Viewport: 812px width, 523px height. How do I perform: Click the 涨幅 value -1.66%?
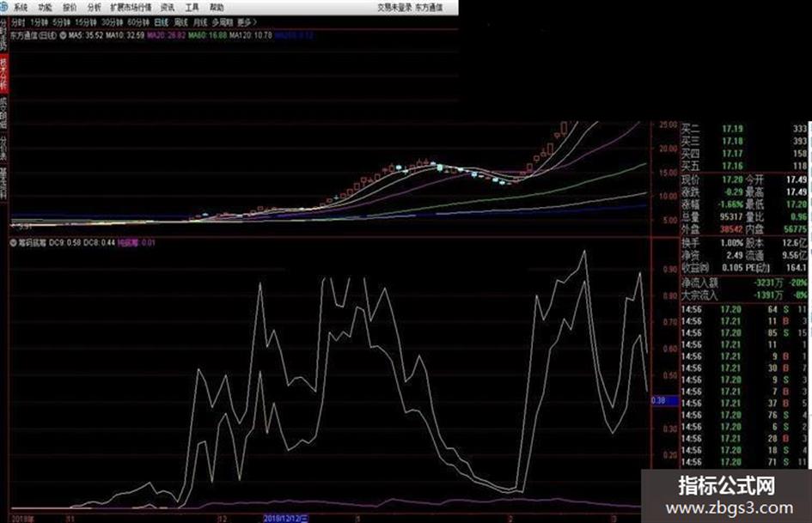point(730,204)
